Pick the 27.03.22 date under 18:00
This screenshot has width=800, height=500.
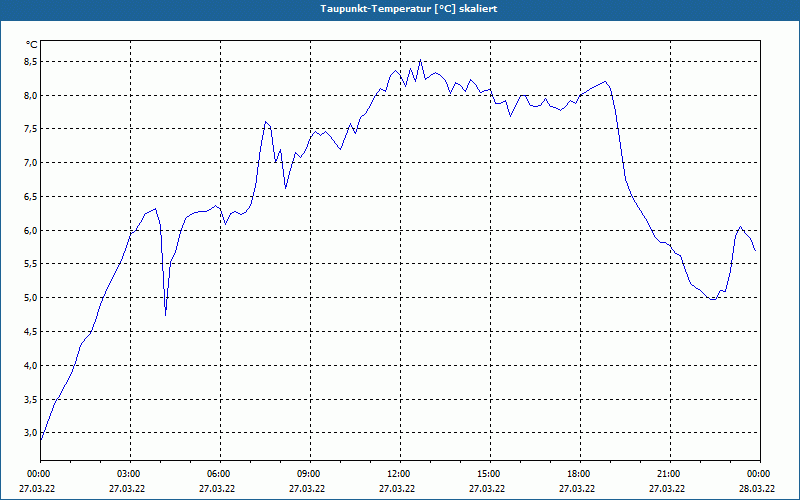[x=577, y=489]
